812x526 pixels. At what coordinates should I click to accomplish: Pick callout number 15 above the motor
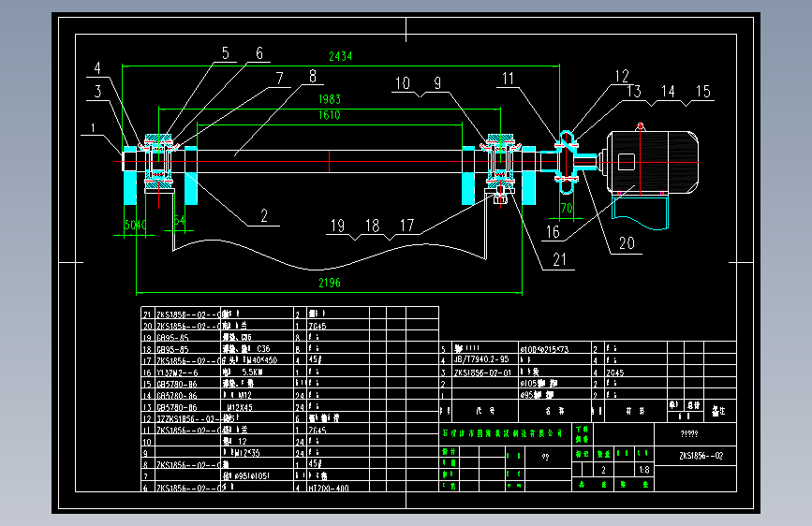click(x=703, y=92)
